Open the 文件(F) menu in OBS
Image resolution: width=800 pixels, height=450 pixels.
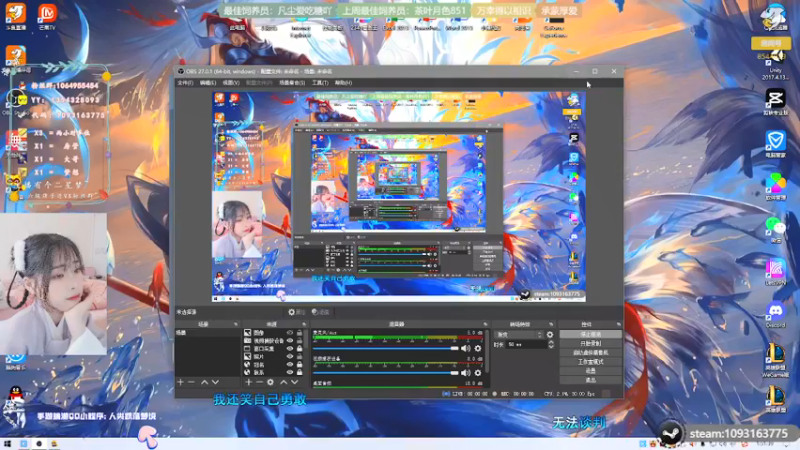(185, 83)
